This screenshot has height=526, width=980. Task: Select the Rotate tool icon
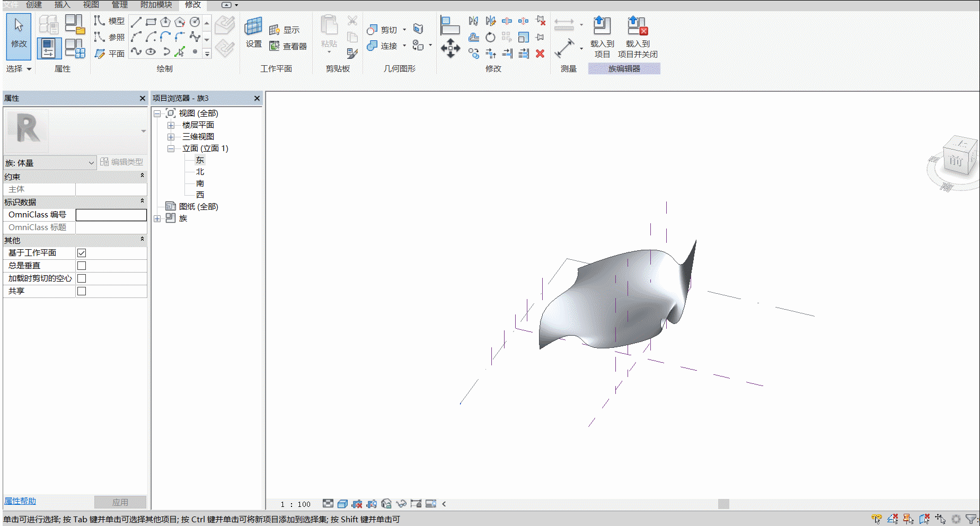[490, 37]
